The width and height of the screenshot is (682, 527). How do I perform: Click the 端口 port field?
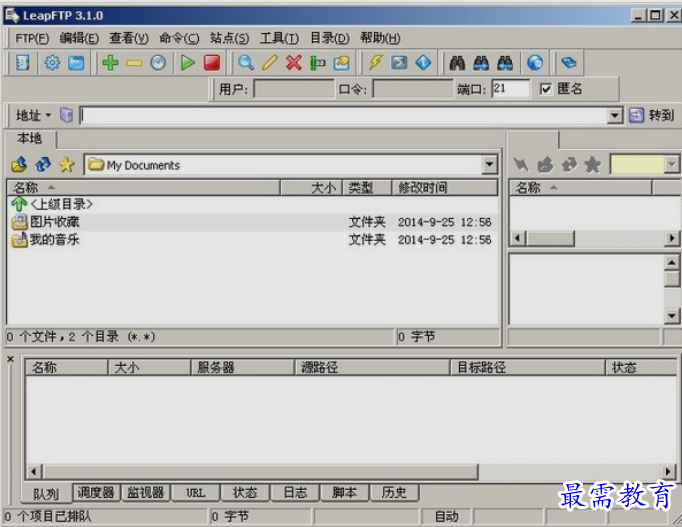point(511,89)
